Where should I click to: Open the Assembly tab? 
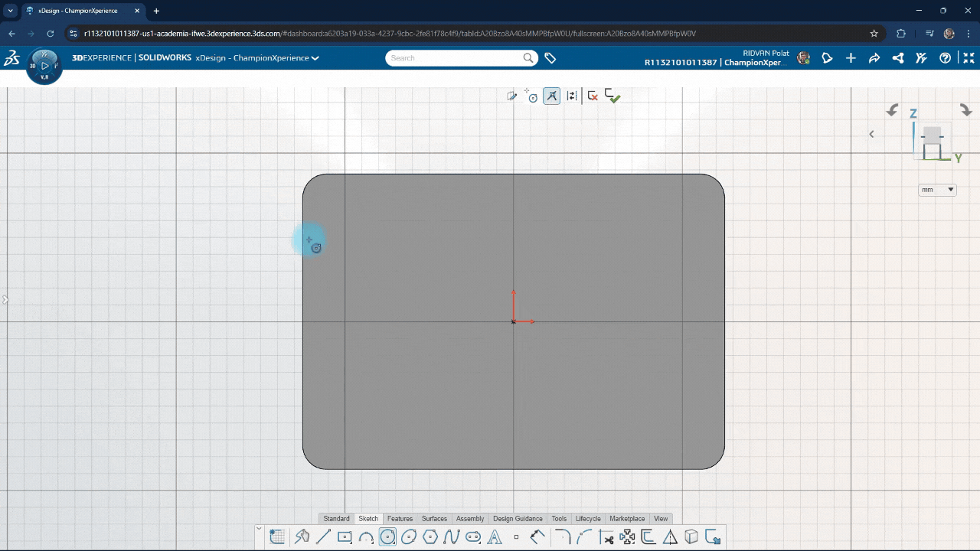(x=470, y=519)
